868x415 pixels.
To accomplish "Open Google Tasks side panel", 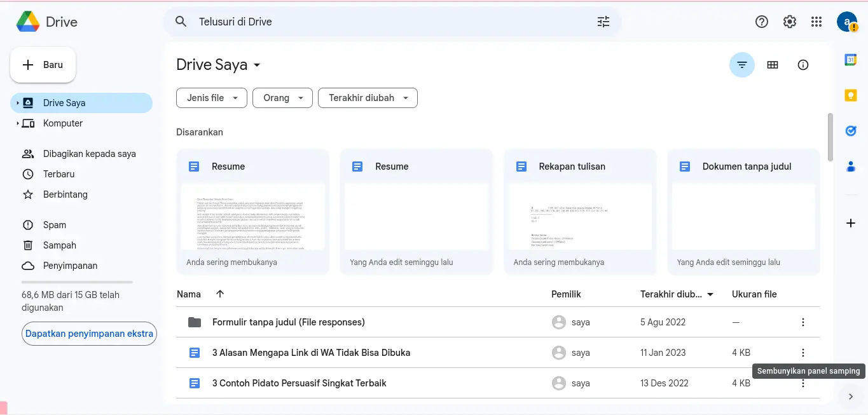I will pyautogui.click(x=851, y=131).
